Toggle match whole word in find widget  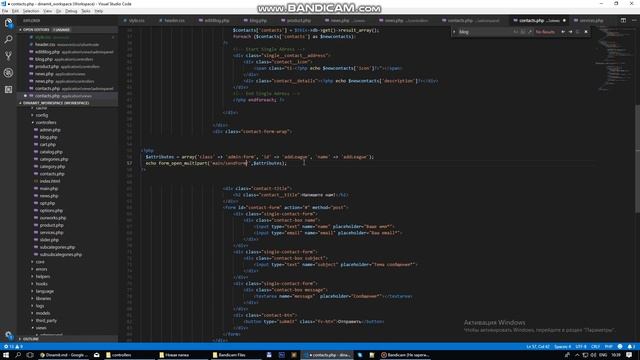click(x=523, y=32)
